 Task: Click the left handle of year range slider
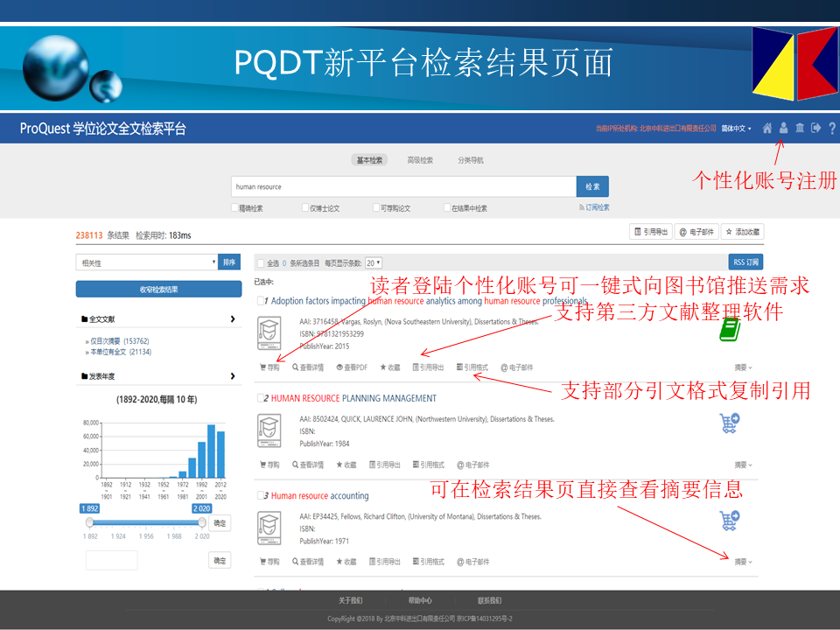point(89,522)
